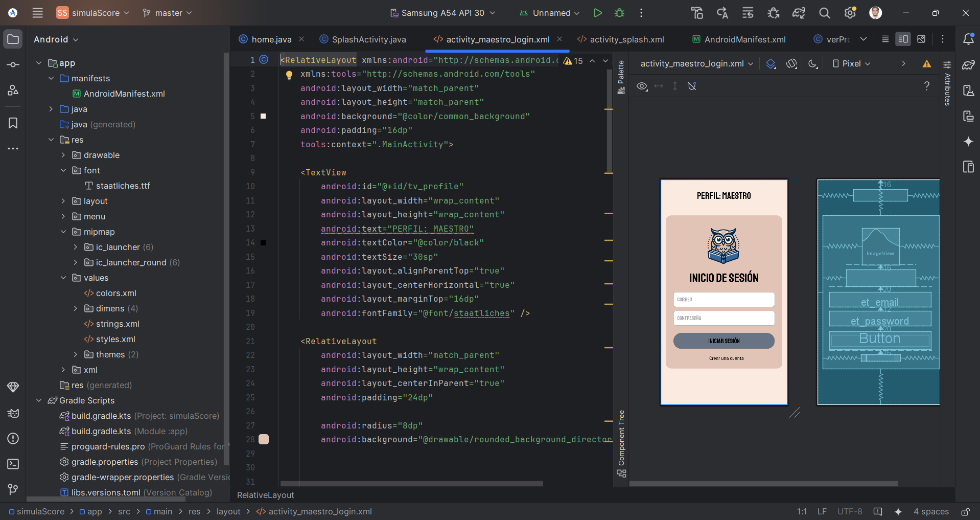Open the Gemini AI assistant sparkle
This screenshot has height=520, width=980.
pos(968,141)
